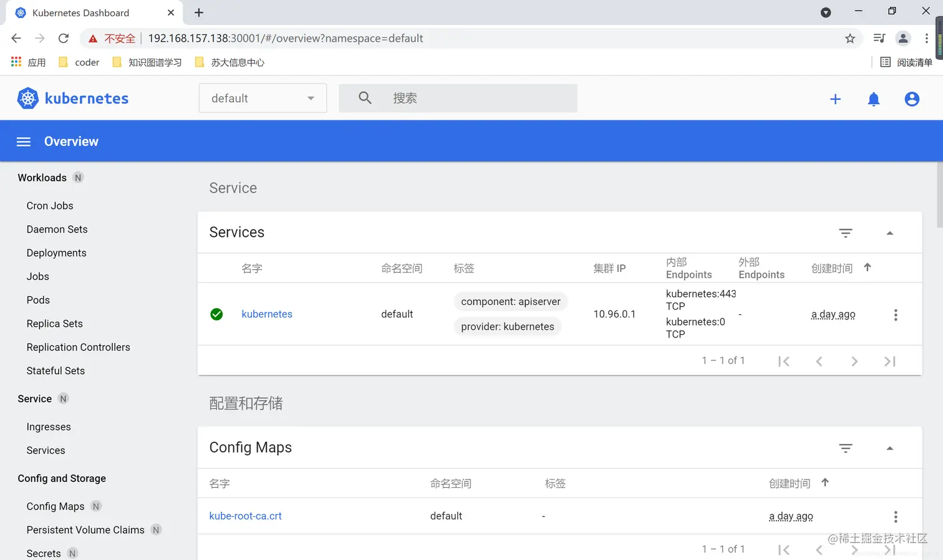
Task: Open notifications bell icon
Action: pyautogui.click(x=874, y=99)
